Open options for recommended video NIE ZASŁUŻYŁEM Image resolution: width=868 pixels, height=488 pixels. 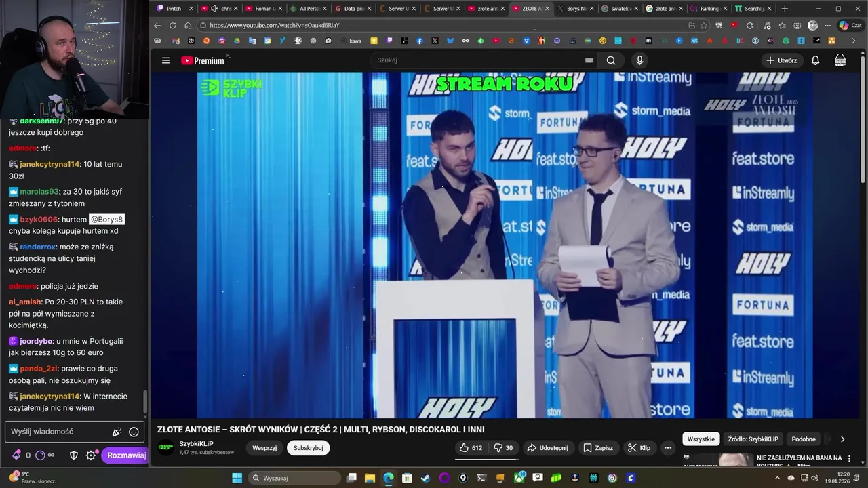[x=849, y=459]
